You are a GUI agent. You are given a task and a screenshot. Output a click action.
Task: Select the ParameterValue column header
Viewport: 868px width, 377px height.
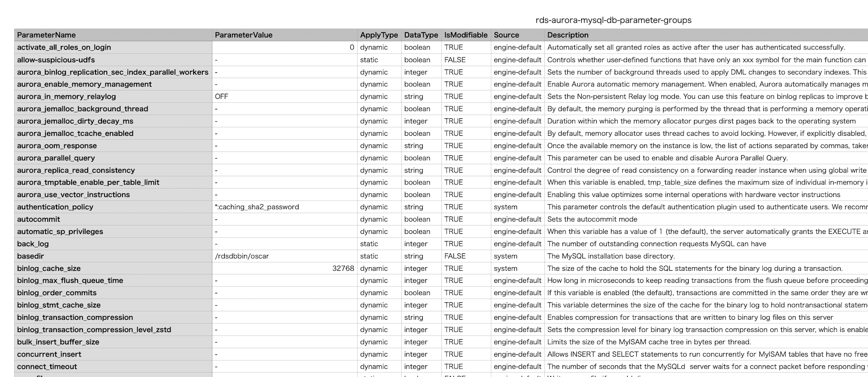[285, 35]
